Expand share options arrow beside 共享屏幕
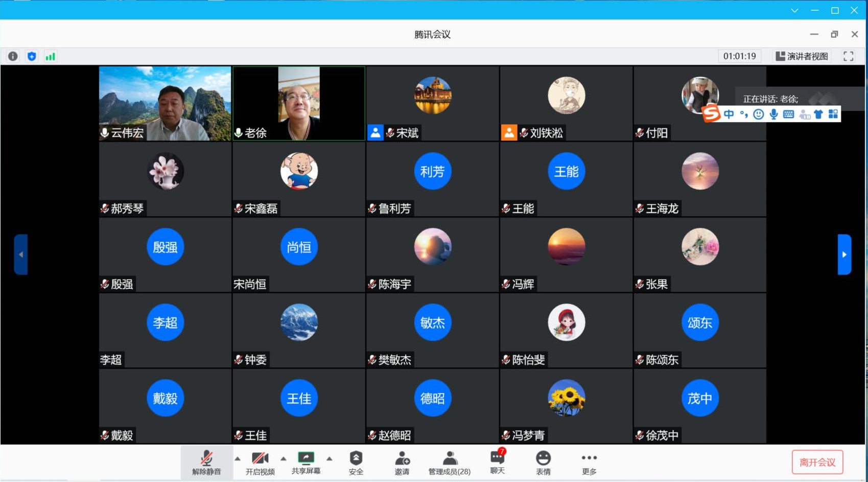868x482 pixels. pos(330,458)
